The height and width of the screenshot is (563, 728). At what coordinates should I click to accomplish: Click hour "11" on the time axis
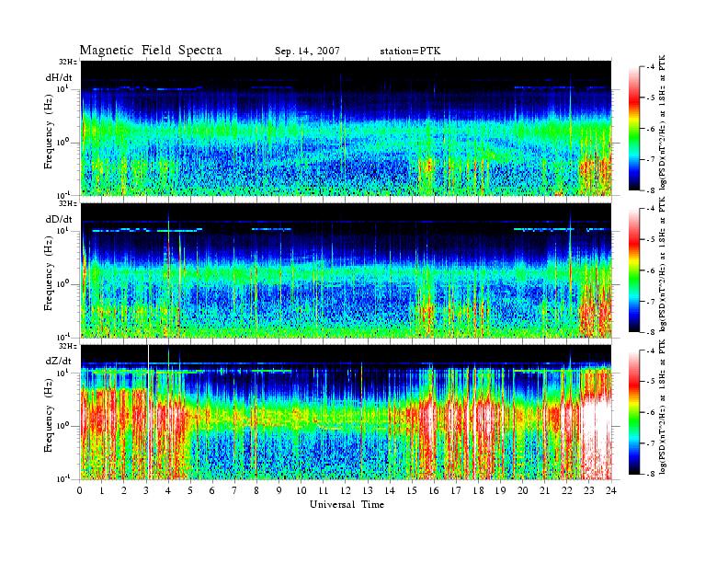(324, 490)
